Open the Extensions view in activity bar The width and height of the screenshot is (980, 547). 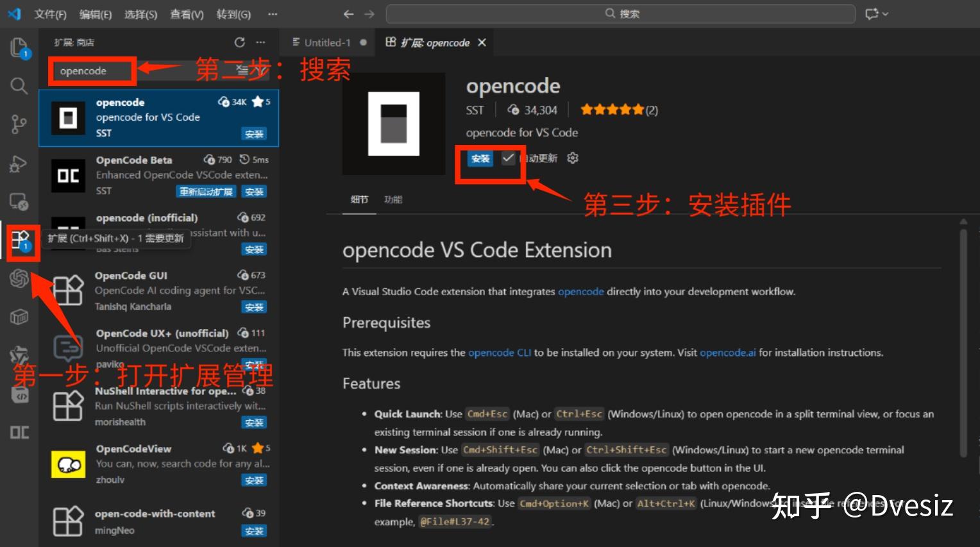click(21, 242)
